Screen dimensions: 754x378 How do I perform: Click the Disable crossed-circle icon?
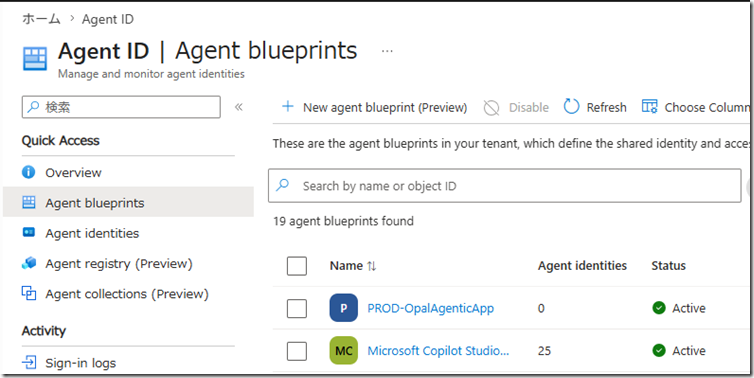pos(491,108)
